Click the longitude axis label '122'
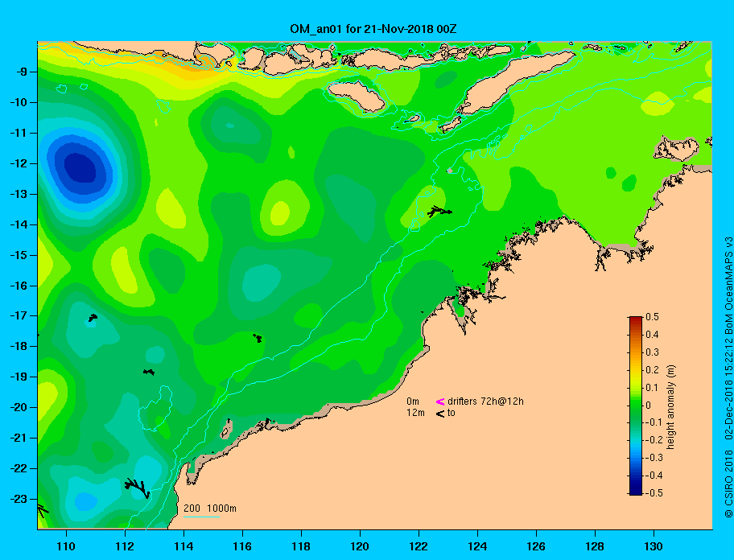The height and width of the screenshot is (560, 734). pyautogui.click(x=419, y=546)
